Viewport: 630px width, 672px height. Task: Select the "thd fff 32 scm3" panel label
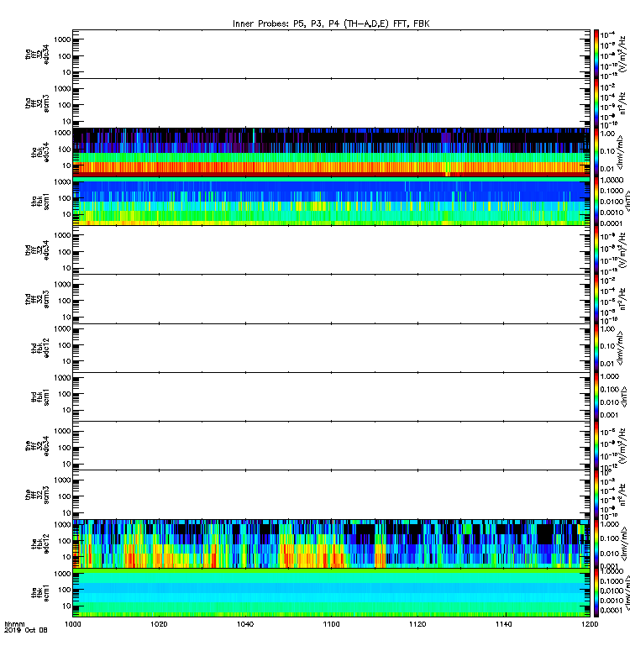click(37, 299)
